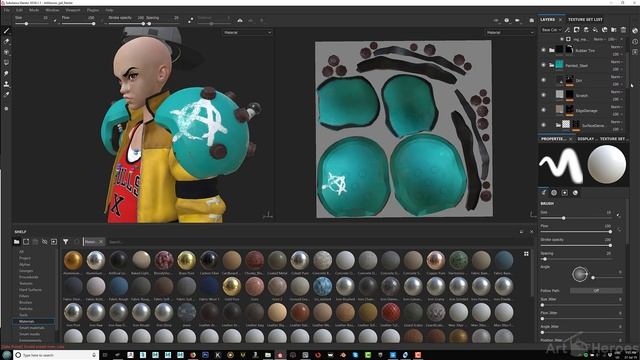Select the Eraser tool
640x360 pixels.
[x=6, y=42]
